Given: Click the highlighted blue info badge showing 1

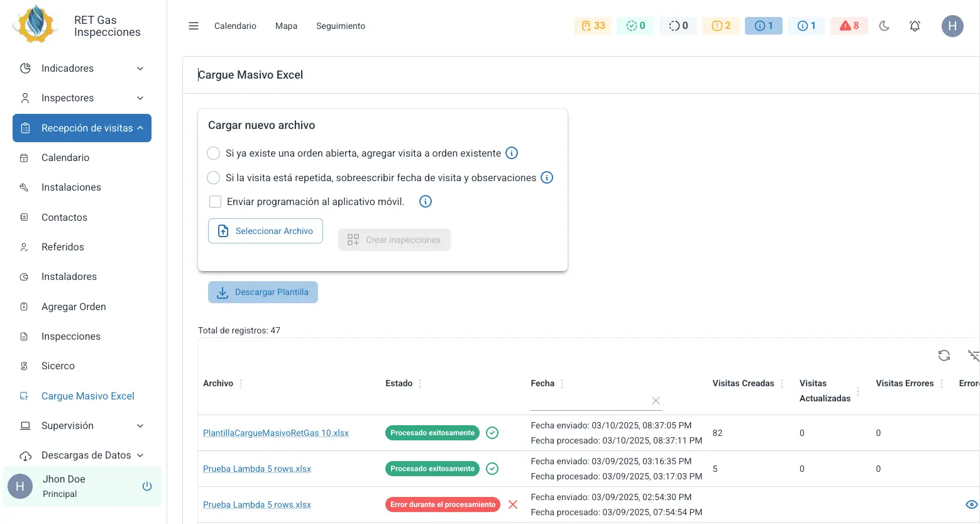Looking at the screenshot, I should [764, 26].
